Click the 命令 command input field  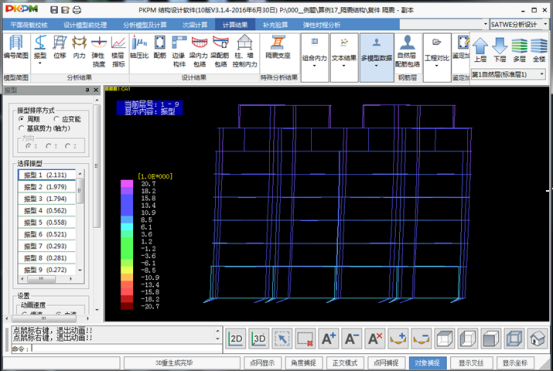point(126,349)
